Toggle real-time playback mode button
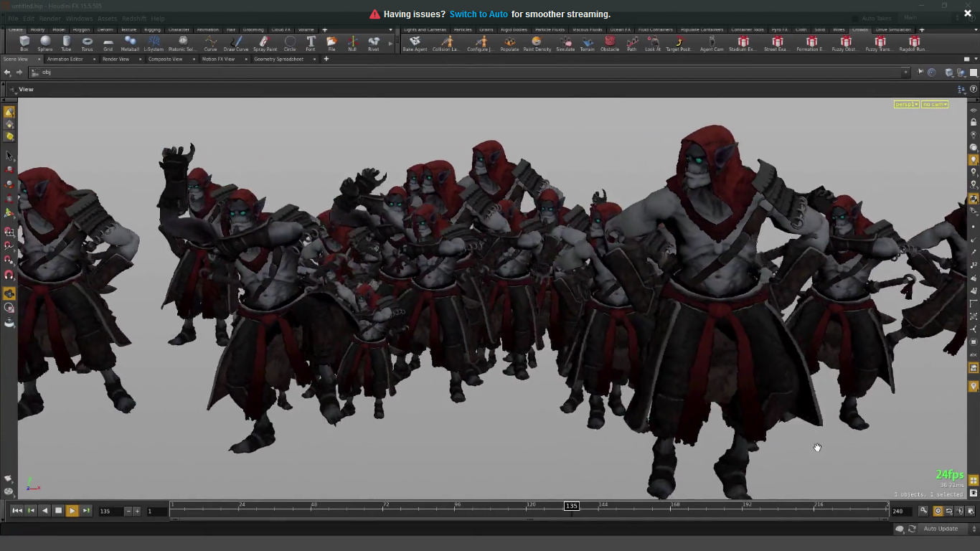Viewport: 980px width, 551px height. click(938, 511)
